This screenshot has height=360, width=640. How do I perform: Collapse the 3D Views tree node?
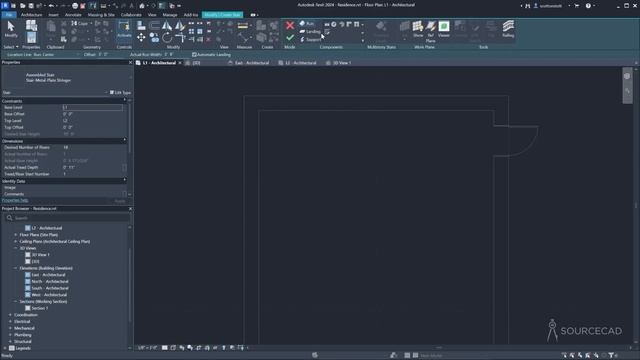click(16, 248)
